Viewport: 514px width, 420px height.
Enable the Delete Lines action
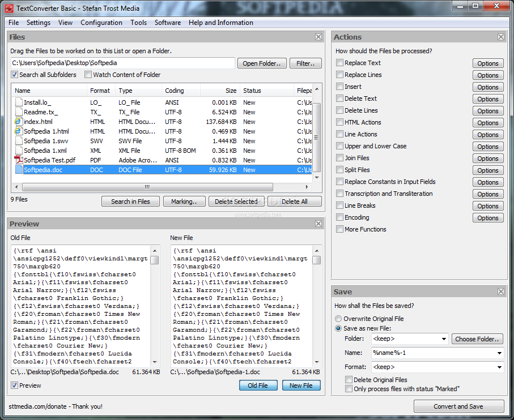pos(339,110)
